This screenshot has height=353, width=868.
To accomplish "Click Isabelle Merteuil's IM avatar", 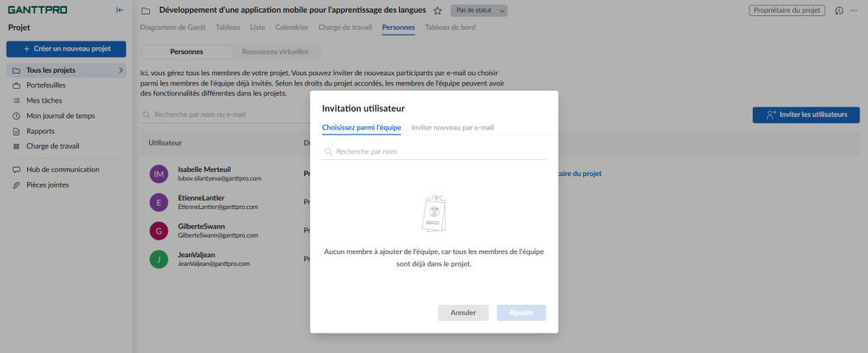I will [159, 174].
